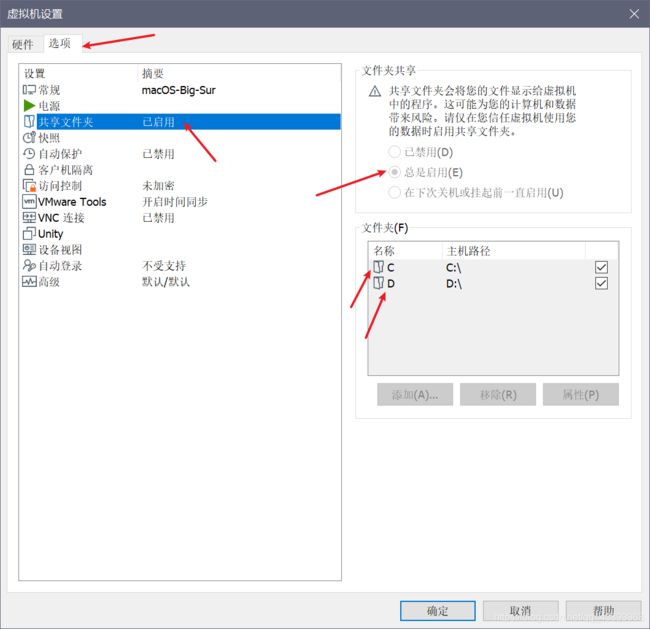This screenshot has width=650, height=629.
Task: Click the 主机路径 column header
Action: click(x=514, y=250)
